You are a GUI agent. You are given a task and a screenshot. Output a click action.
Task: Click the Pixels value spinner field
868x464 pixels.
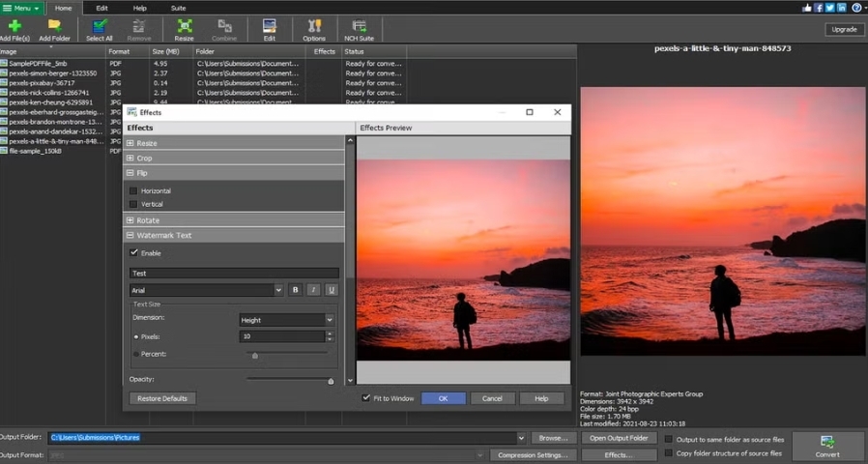pos(282,336)
